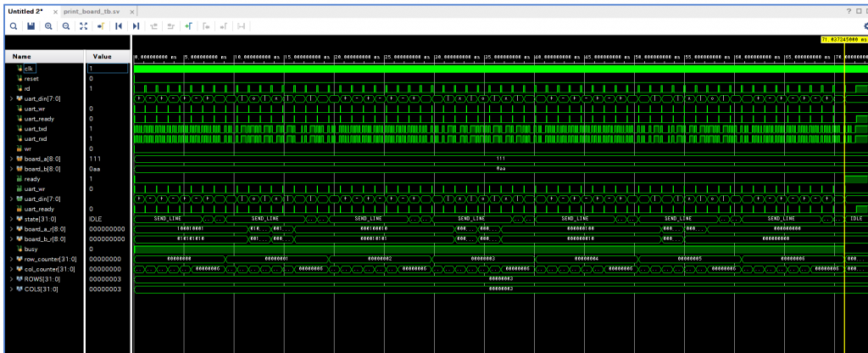Screen dimensions: 868x353
Task: Save the waveform configuration
Action: [31, 27]
